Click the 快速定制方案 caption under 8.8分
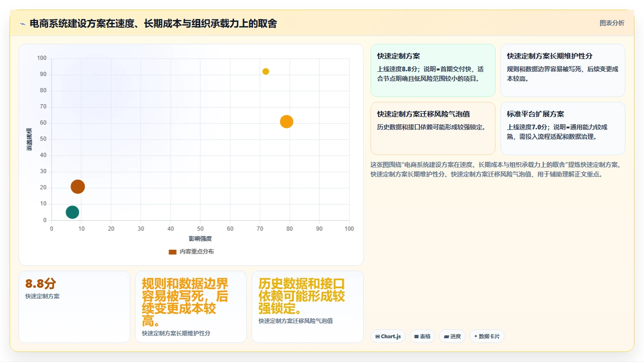 [x=42, y=296]
